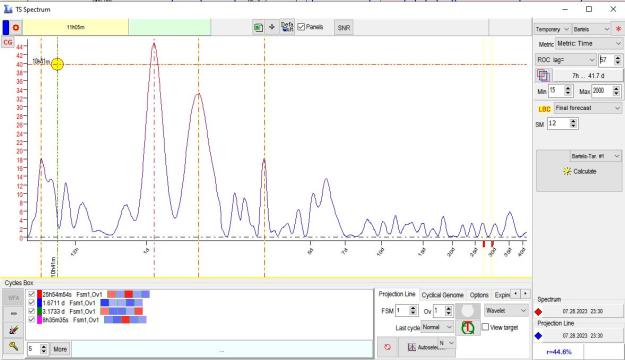Screen dimensions: 625x360
Task: Uncheck the 25h54m54s cycle checkbox
Action: click(31, 294)
